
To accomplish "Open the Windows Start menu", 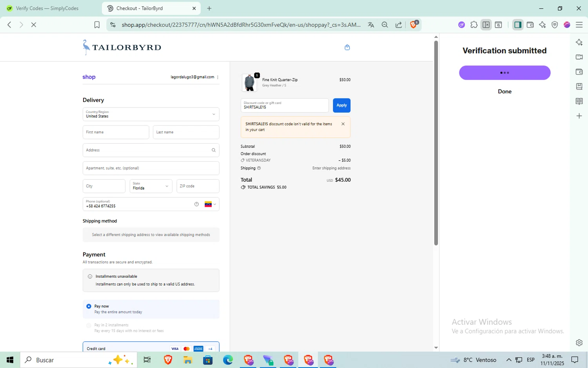I will click(x=10, y=360).
